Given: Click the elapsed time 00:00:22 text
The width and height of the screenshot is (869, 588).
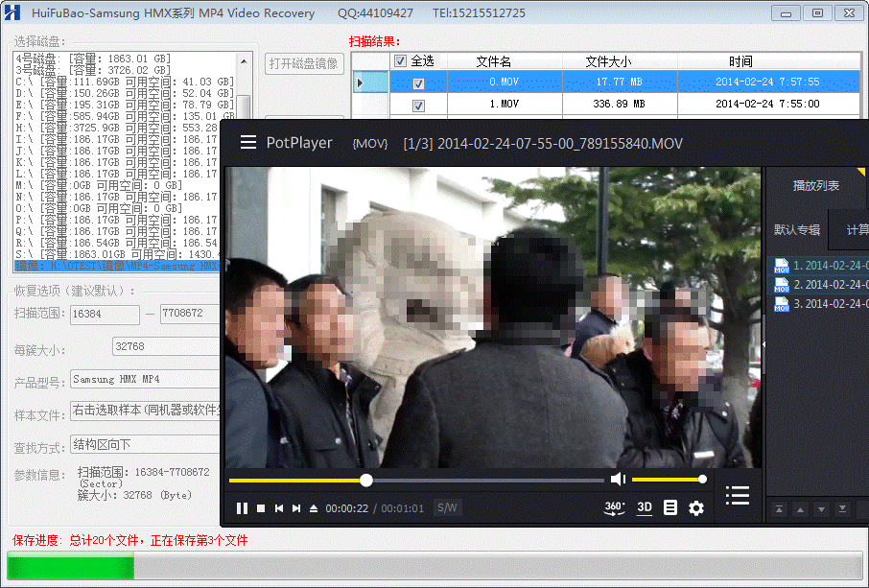Looking at the screenshot, I should click(x=347, y=508).
